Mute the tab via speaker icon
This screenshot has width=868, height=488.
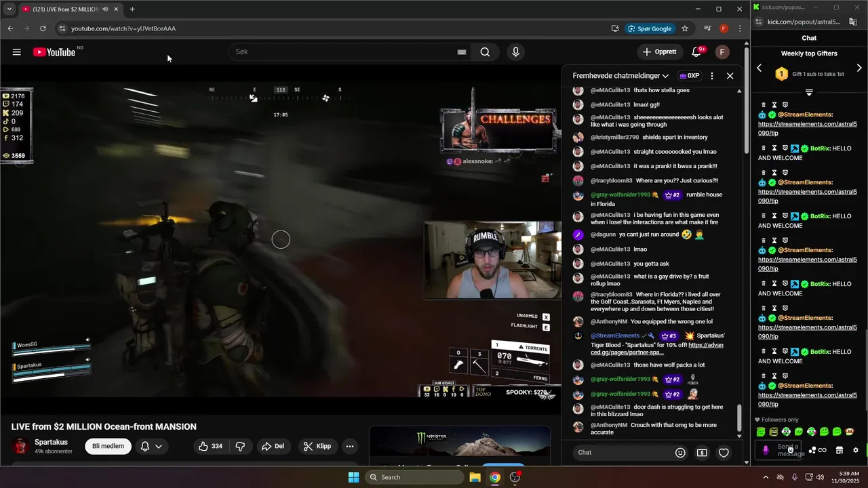pyautogui.click(x=105, y=9)
